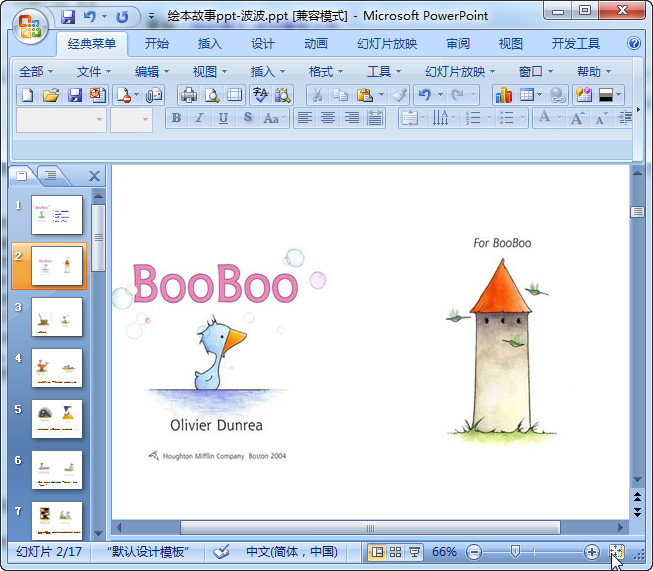This screenshot has width=653, height=571.
Task: Click the zoom out minus button
Action: click(x=474, y=552)
